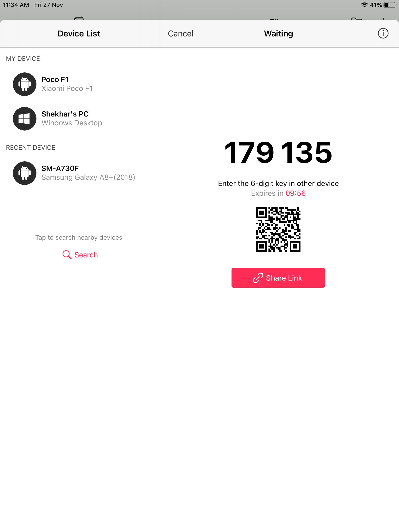Tap the battery indicator in status bar
Viewport: 399px width, 532px height.
tap(390, 5)
